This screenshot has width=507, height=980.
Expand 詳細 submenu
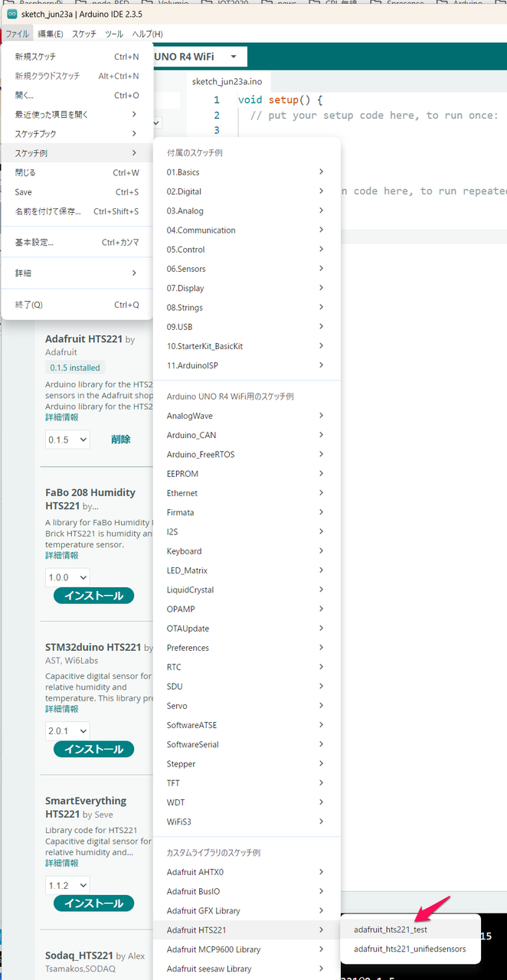coord(77,273)
